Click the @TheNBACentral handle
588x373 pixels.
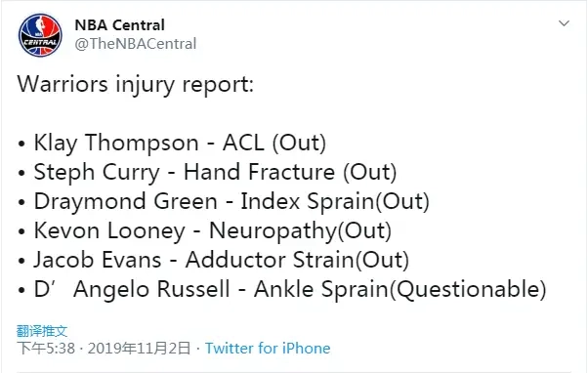136,44
